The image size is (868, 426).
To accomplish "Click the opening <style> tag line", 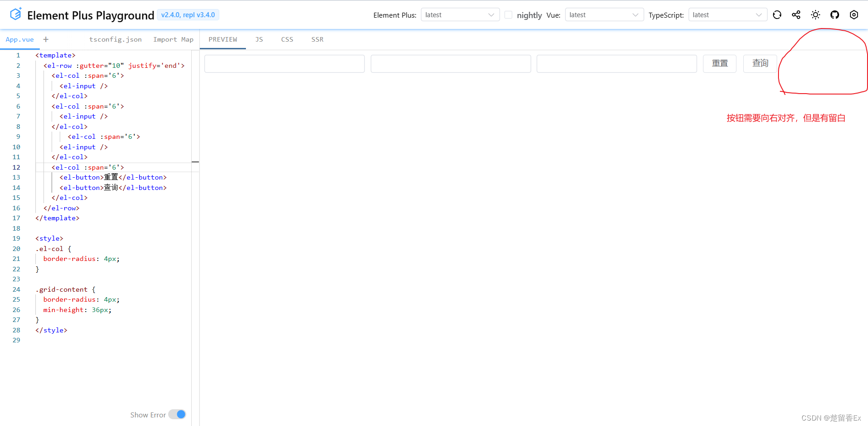I will point(49,238).
